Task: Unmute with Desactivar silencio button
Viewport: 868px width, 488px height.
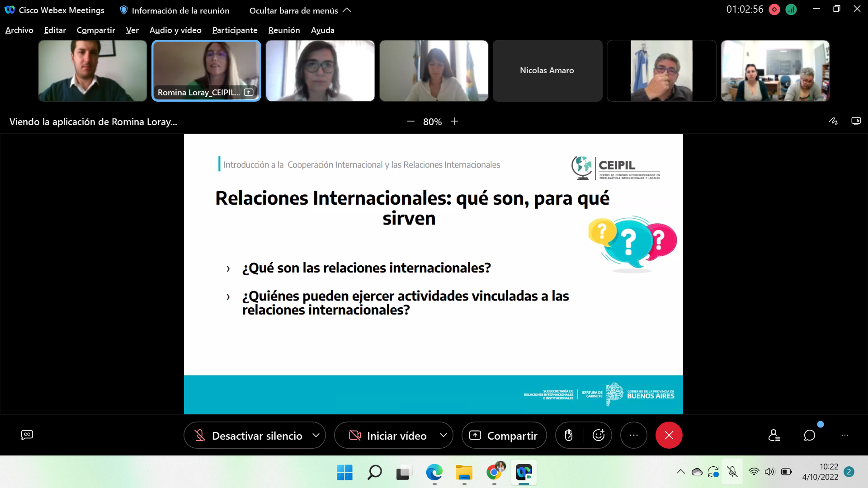Action: [249, 436]
